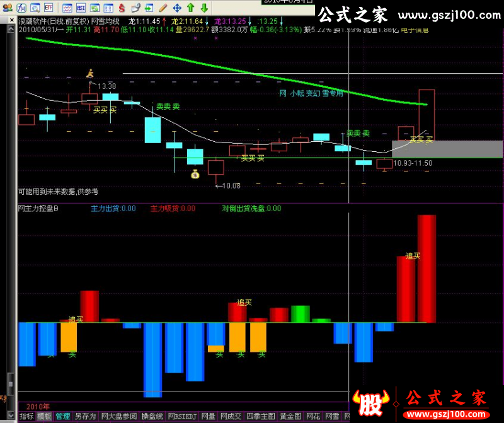Open the ETF toolbar icon
This screenshot has width=504, height=423.
[x=49, y=8]
